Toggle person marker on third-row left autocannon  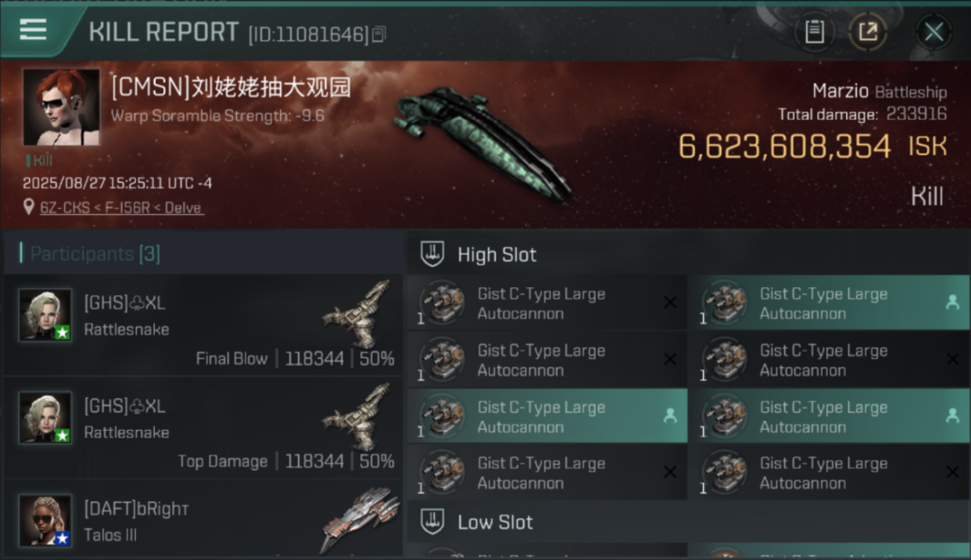pyautogui.click(x=670, y=416)
